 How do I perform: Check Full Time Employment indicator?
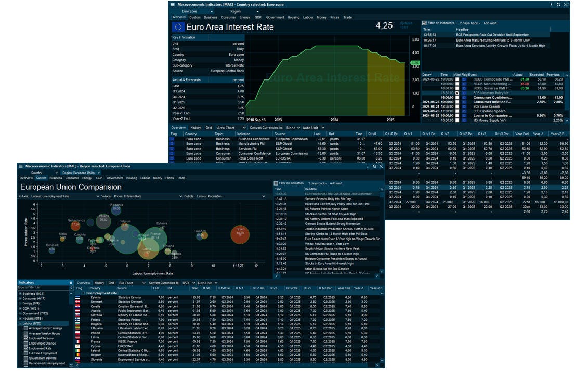pyautogui.click(x=26, y=353)
